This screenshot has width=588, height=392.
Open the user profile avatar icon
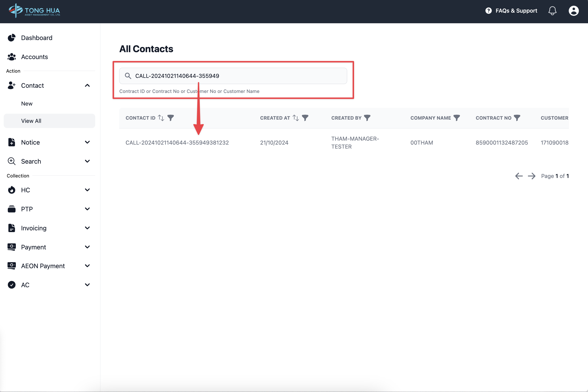click(573, 11)
